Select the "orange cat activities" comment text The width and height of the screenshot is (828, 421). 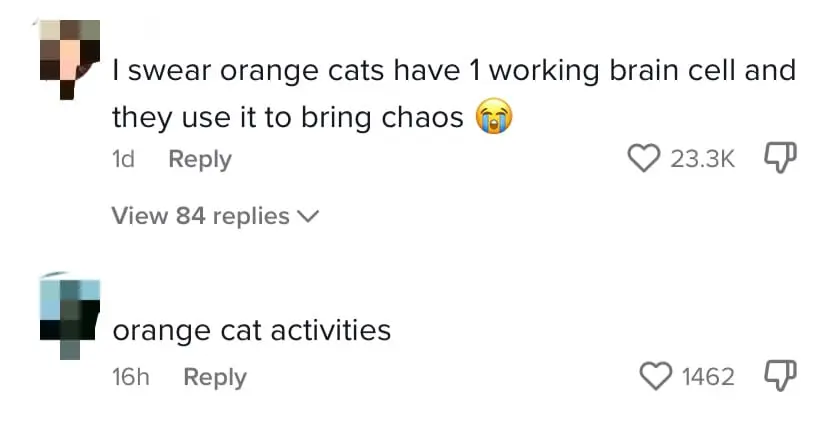tap(251, 330)
